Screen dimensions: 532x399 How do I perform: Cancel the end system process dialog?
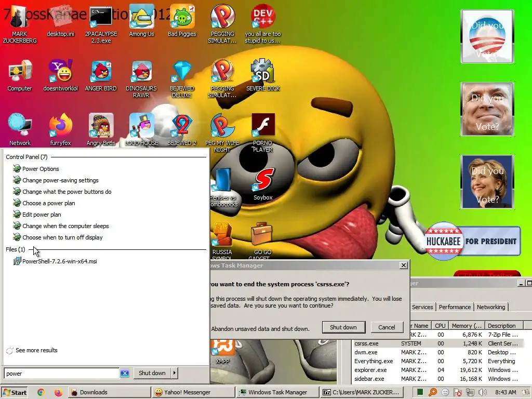[x=387, y=327]
